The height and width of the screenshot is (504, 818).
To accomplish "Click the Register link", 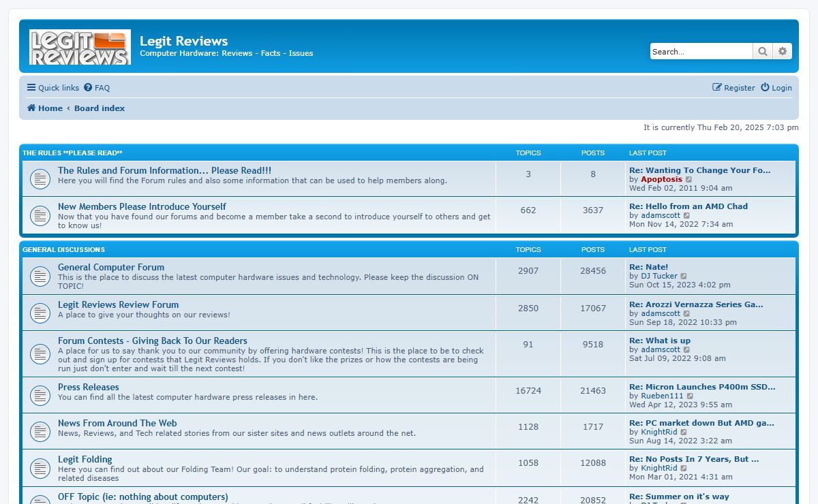I will tap(733, 88).
